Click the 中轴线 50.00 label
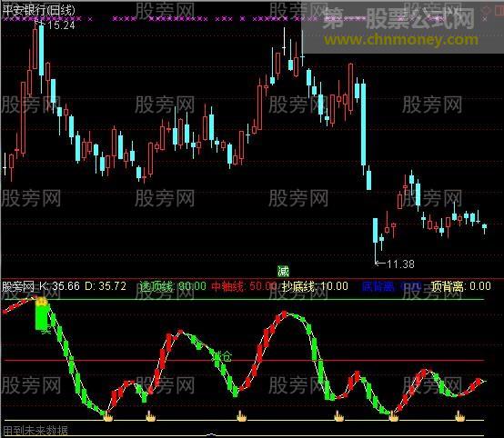Screen dimensions: 504x438 click(245, 286)
